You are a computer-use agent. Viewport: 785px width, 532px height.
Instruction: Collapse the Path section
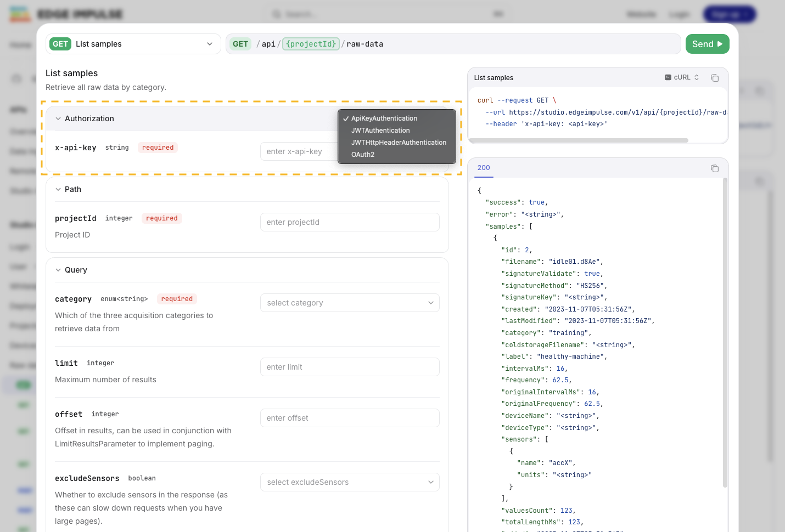pos(58,189)
